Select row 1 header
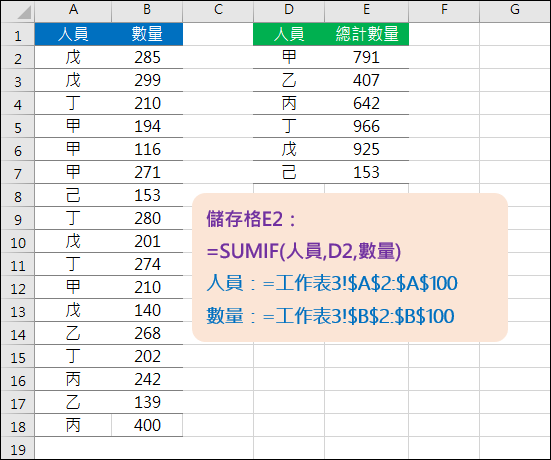Screen dimensions: 551x460 pos(18,34)
